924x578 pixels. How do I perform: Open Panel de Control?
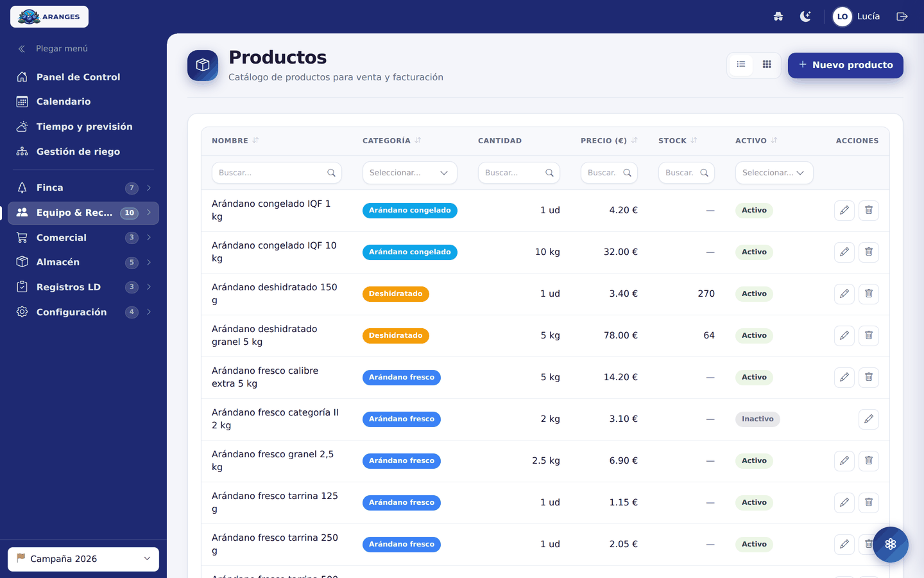tap(83, 77)
